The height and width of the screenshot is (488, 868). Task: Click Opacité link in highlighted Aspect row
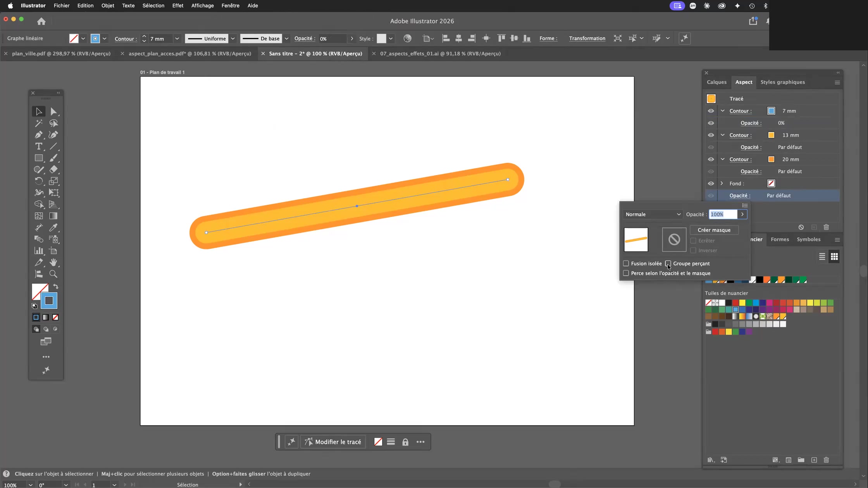[739, 196]
